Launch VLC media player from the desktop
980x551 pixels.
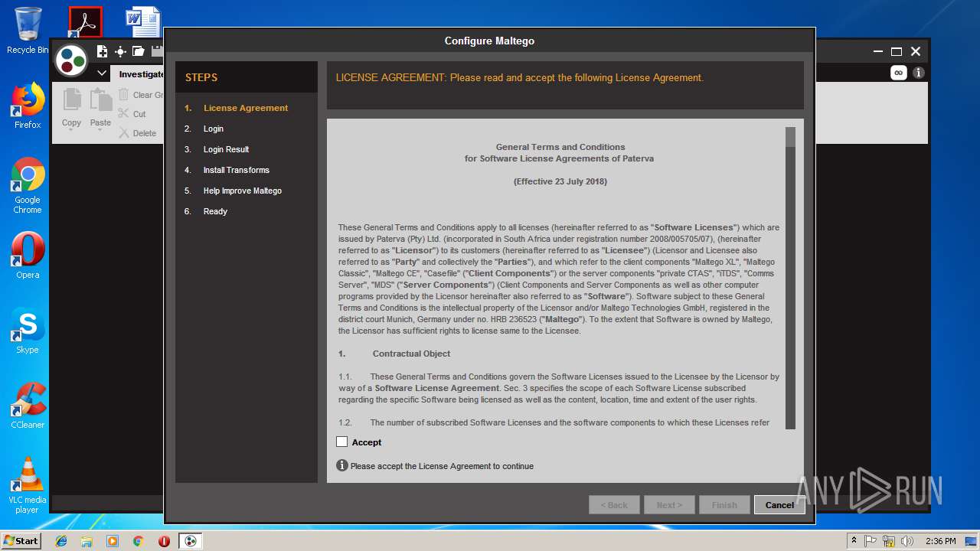coord(28,485)
